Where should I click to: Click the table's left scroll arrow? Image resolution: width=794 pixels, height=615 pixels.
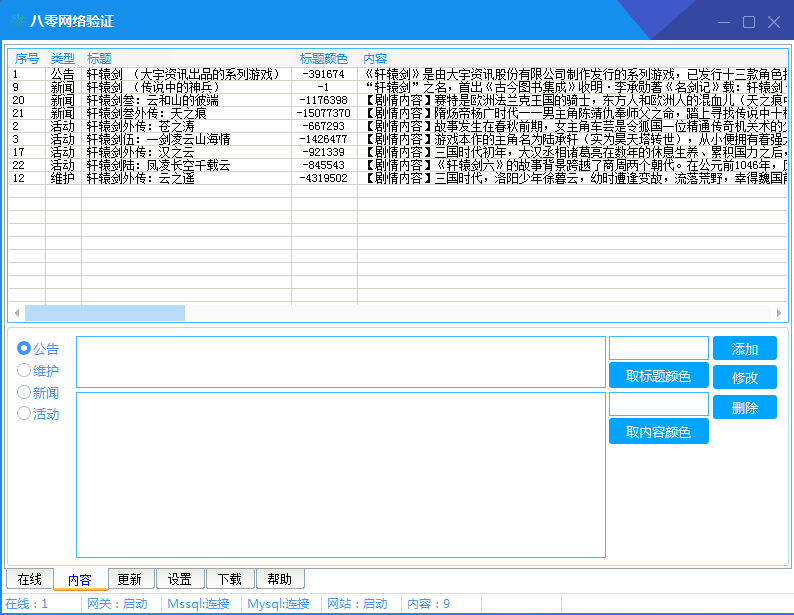pyautogui.click(x=17, y=313)
